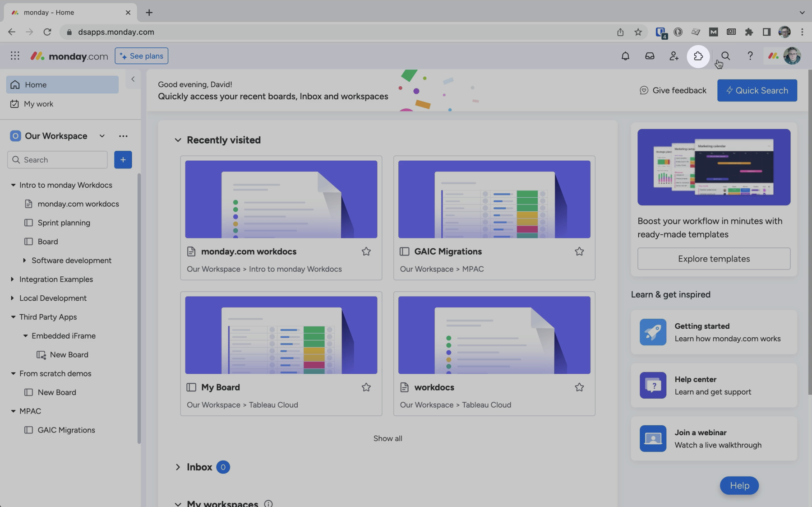Click the workspace Search input field

coord(57,160)
